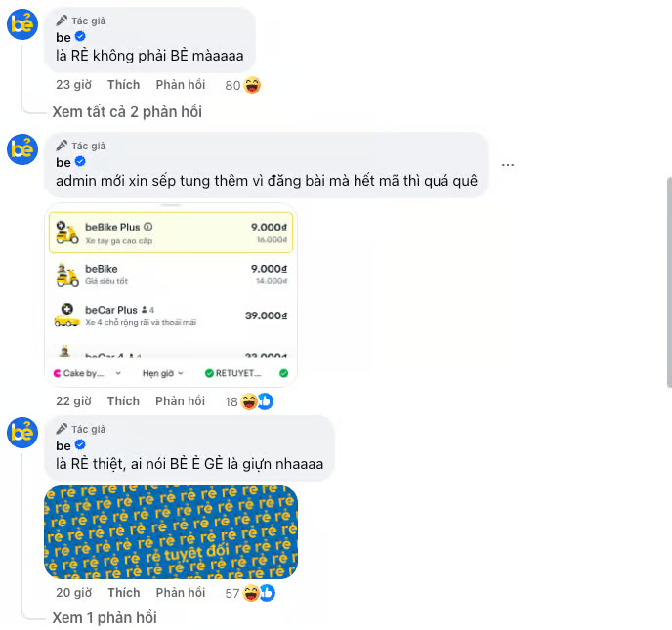Open the Cake by payment dropdown

88,373
